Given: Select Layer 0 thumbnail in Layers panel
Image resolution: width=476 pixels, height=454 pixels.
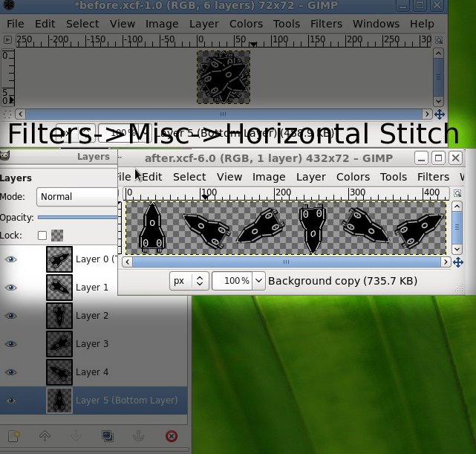Looking at the screenshot, I should (59, 259).
